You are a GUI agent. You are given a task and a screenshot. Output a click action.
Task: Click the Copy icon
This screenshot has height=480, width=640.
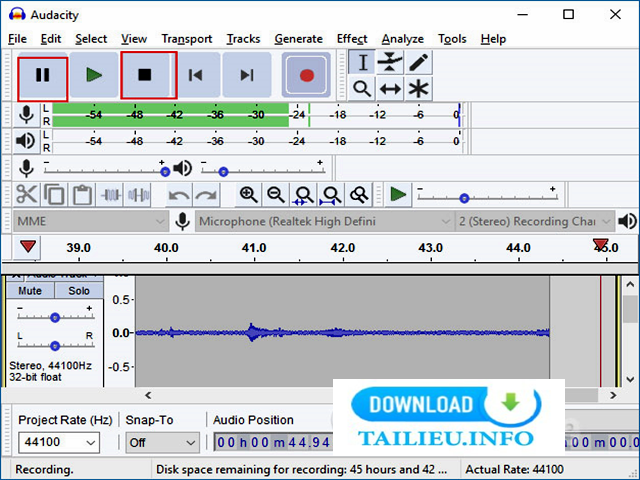54,194
